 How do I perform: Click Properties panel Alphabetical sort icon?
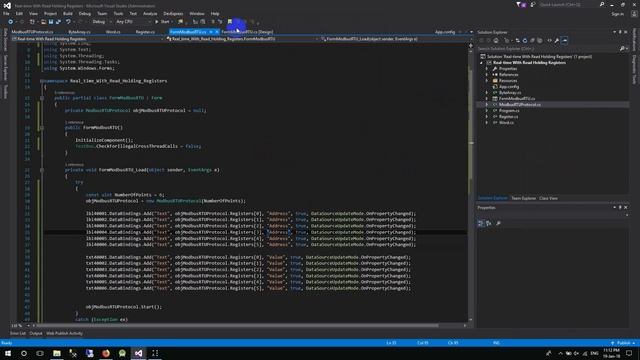(489, 223)
